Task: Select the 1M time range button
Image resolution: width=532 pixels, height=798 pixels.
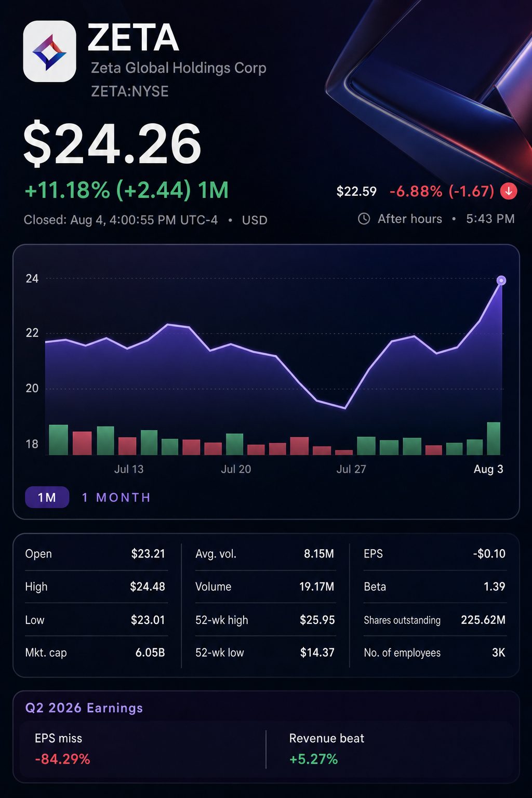Action: point(47,497)
